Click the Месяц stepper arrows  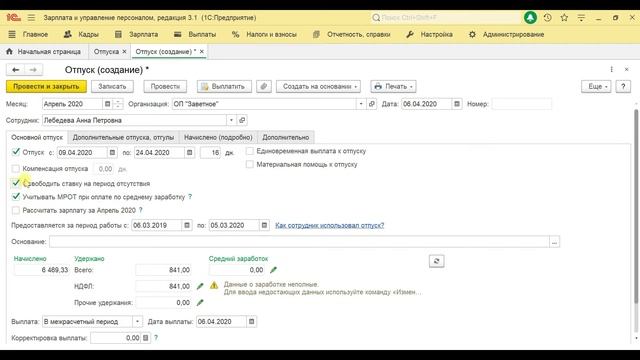[118, 104]
